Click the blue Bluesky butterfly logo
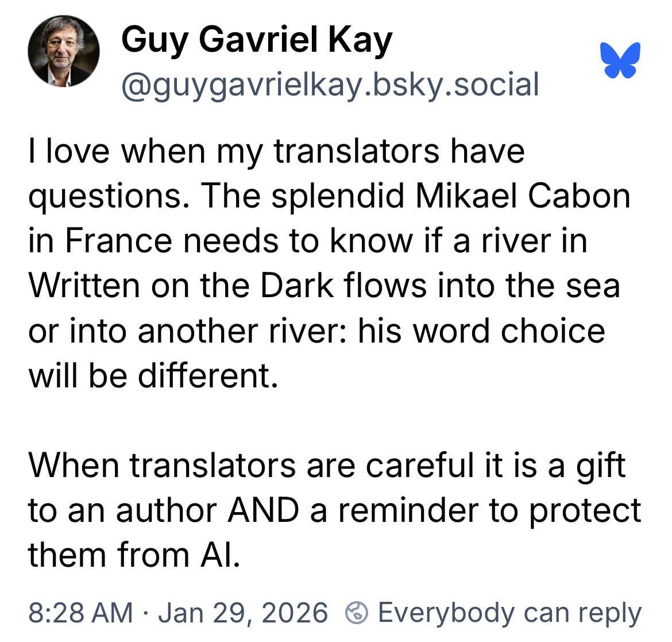Viewport: 672px width, 642px height. click(x=621, y=60)
